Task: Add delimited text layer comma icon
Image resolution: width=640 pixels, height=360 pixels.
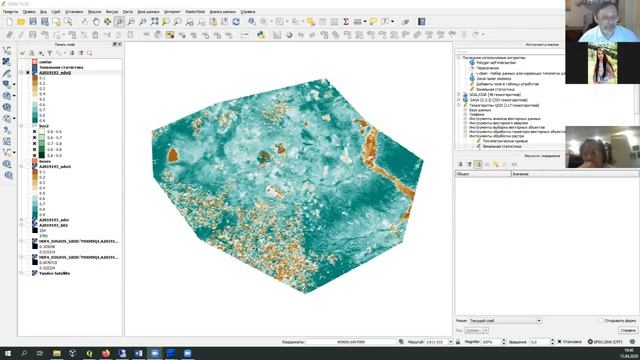Action: click(7, 130)
